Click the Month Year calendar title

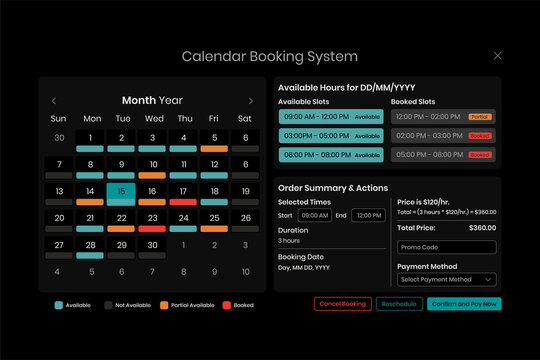152,100
